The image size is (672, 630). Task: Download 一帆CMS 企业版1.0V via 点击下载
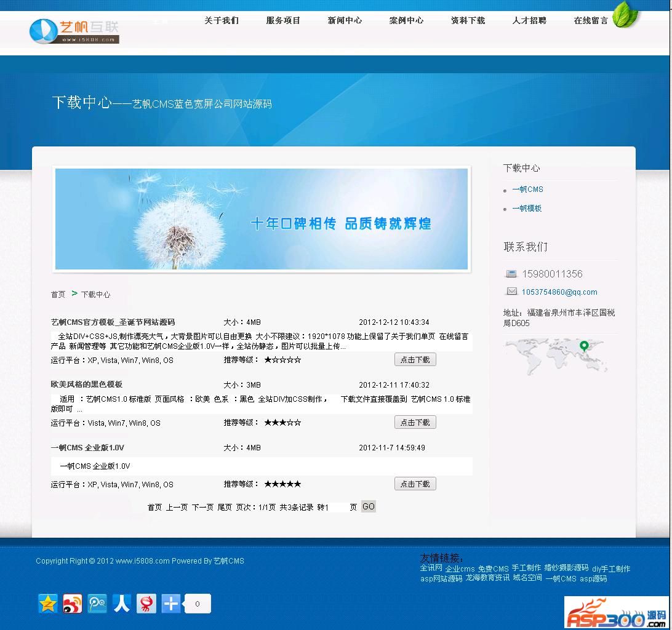[x=415, y=484]
